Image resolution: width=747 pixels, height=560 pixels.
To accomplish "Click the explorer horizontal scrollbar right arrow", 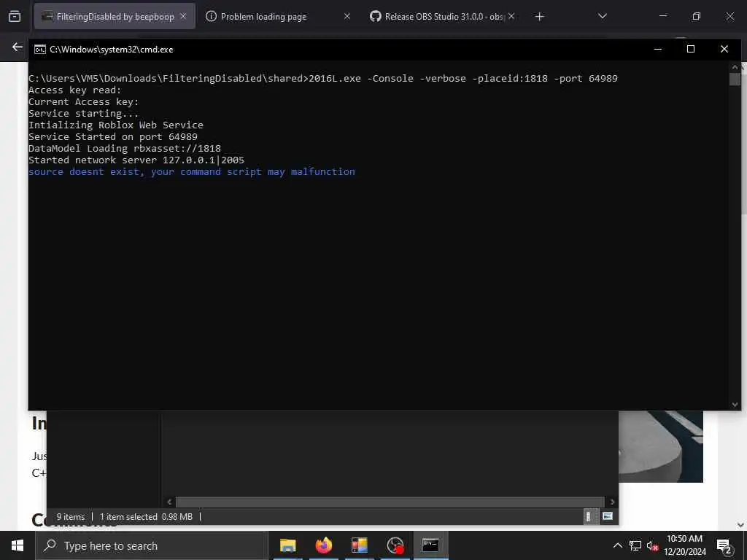I will [x=612, y=502].
